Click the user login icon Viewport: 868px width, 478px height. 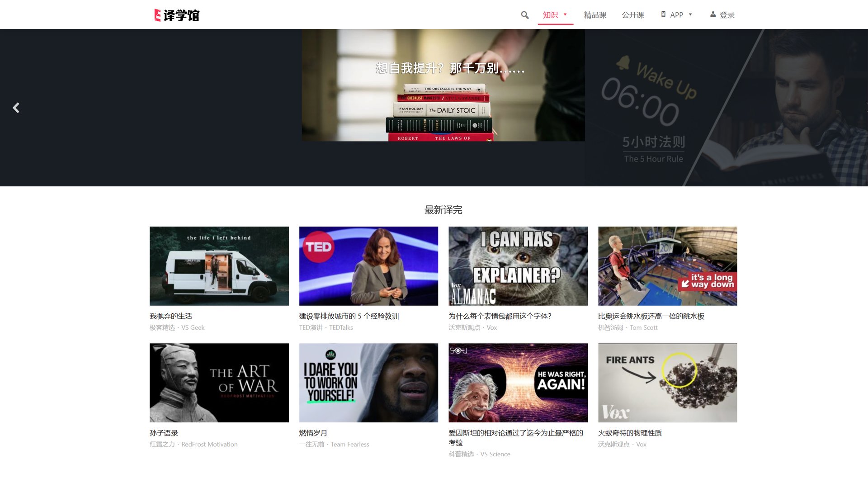(x=713, y=14)
